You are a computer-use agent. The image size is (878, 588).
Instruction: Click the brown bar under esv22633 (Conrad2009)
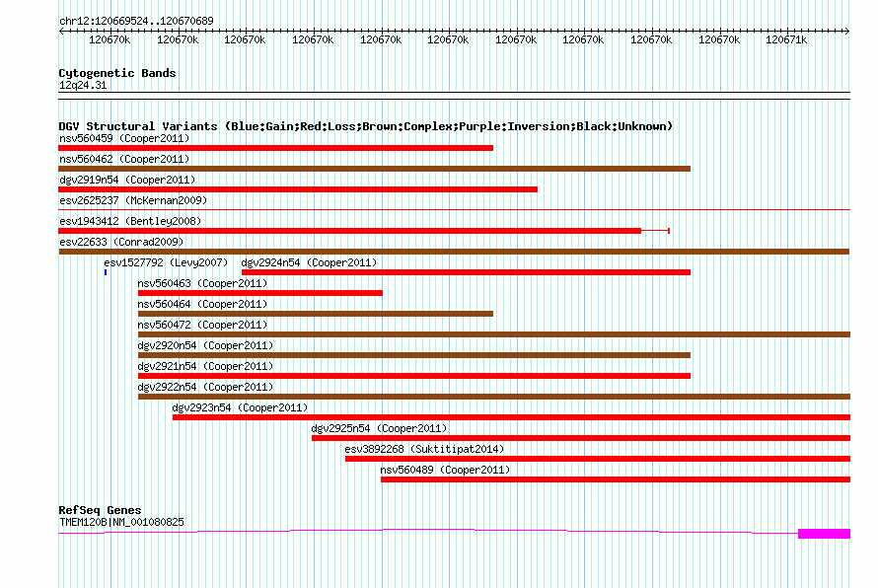tap(454, 252)
